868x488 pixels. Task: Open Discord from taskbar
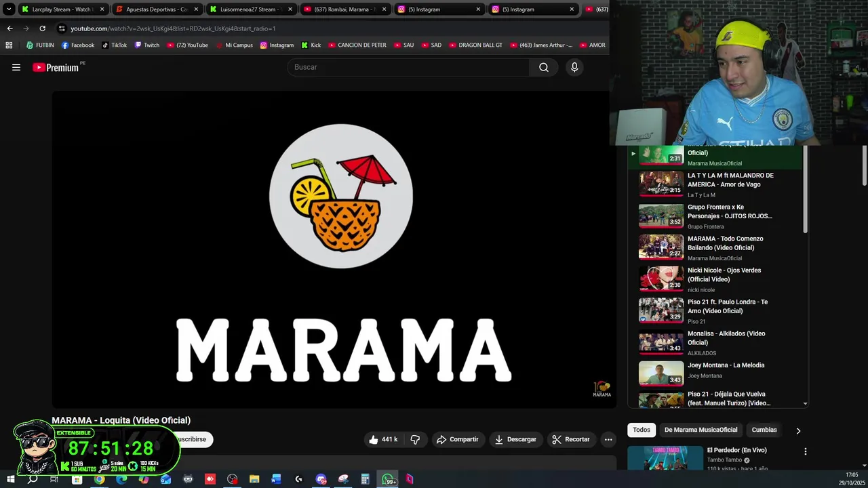coord(321,479)
